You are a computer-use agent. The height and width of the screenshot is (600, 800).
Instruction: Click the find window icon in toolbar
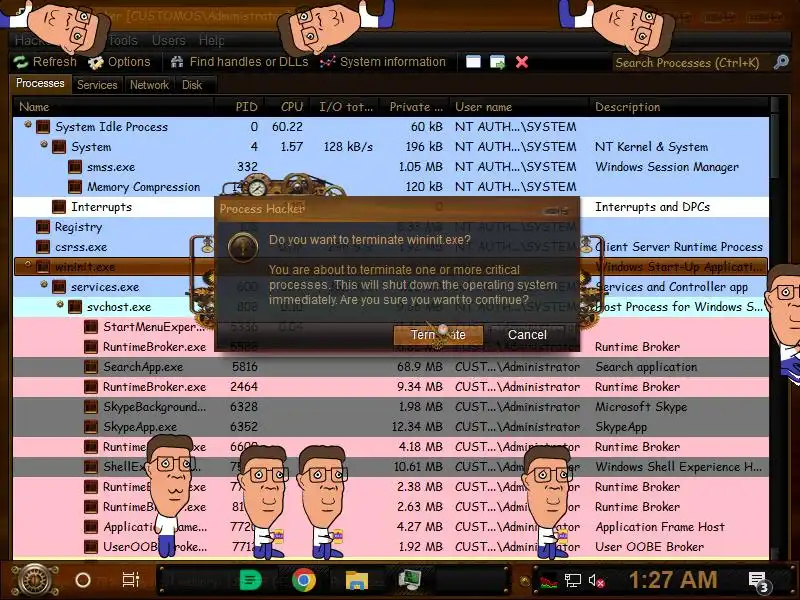473,62
